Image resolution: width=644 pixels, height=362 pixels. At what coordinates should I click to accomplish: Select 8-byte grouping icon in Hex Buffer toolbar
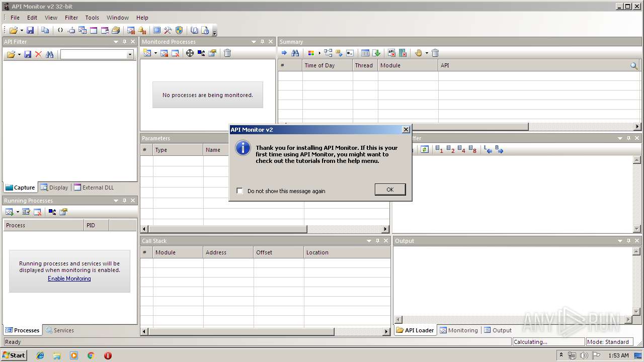(472, 149)
